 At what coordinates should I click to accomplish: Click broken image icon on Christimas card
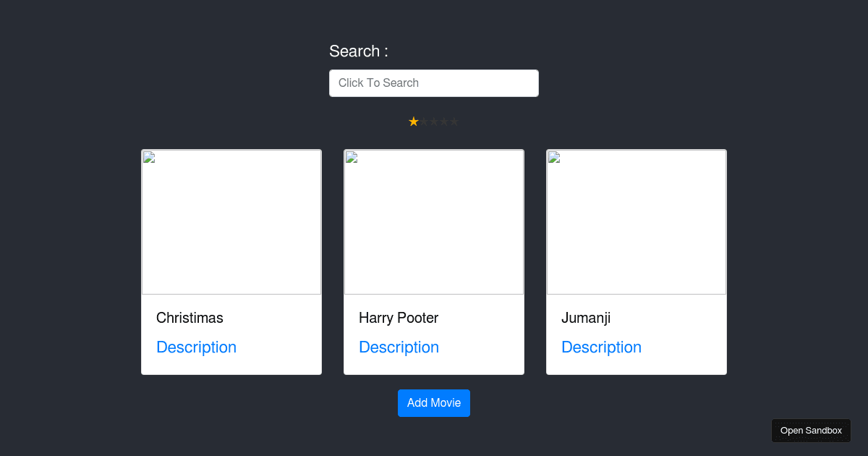[149, 158]
